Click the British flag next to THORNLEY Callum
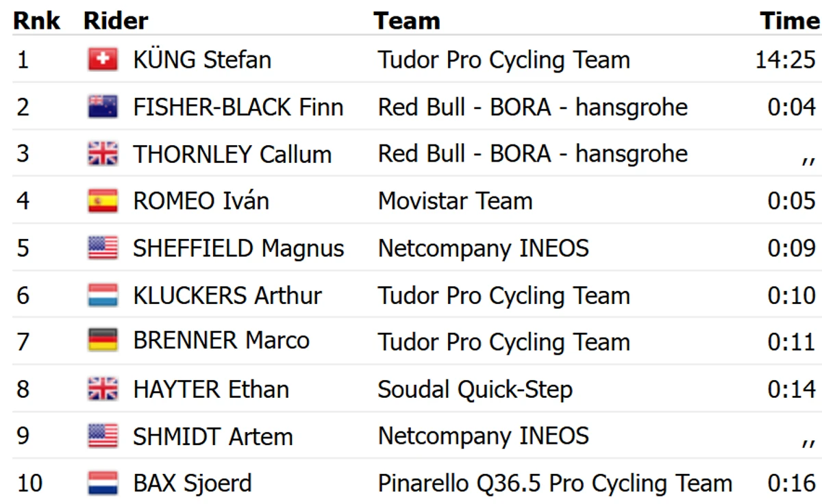This screenshot has height=504, width=822. pos(103,153)
